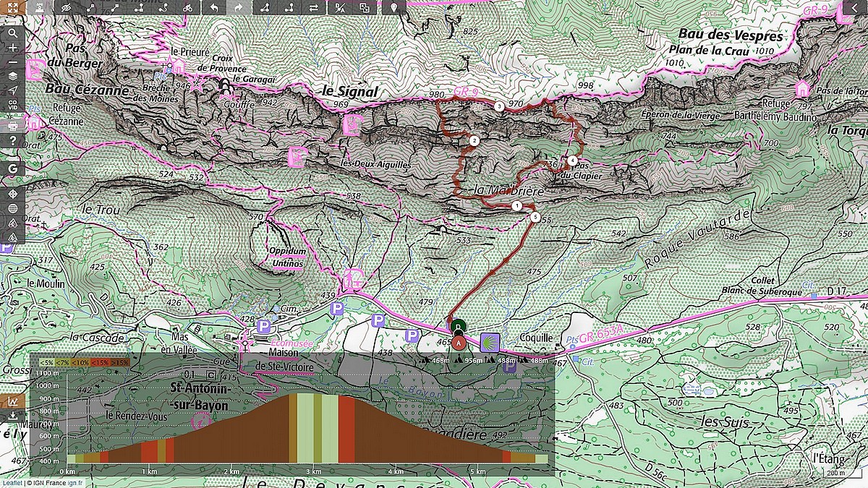
Task: Click the elevation profile graph at 3 km
Action: click(x=313, y=427)
